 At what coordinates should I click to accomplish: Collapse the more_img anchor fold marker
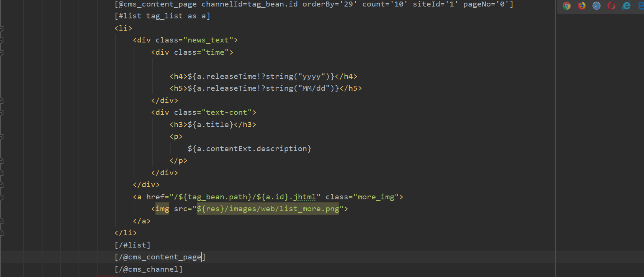point(2,197)
